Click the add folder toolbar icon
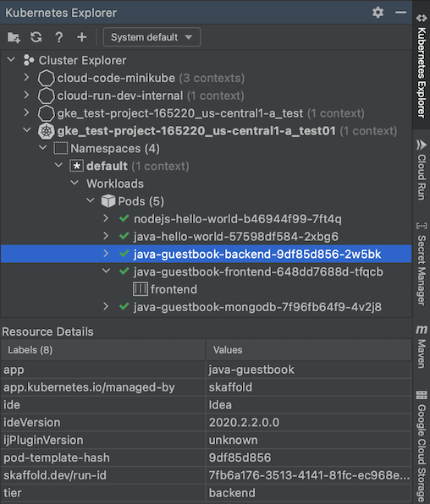Viewport: 430px width, 504px height. pos(14,37)
